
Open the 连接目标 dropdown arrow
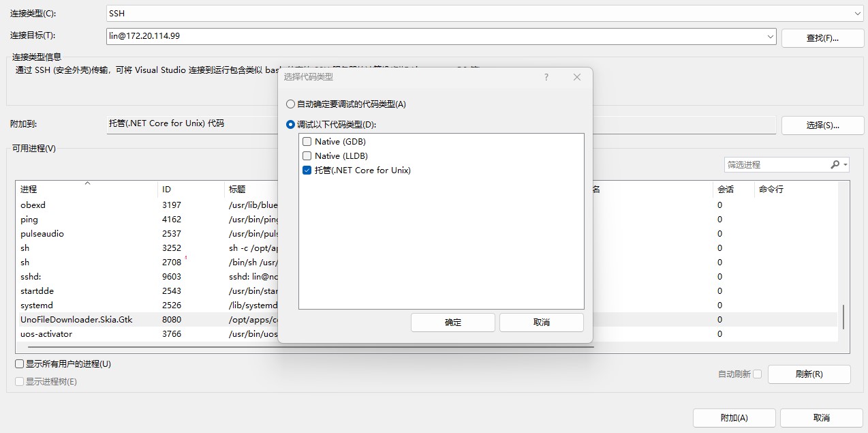pos(771,37)
